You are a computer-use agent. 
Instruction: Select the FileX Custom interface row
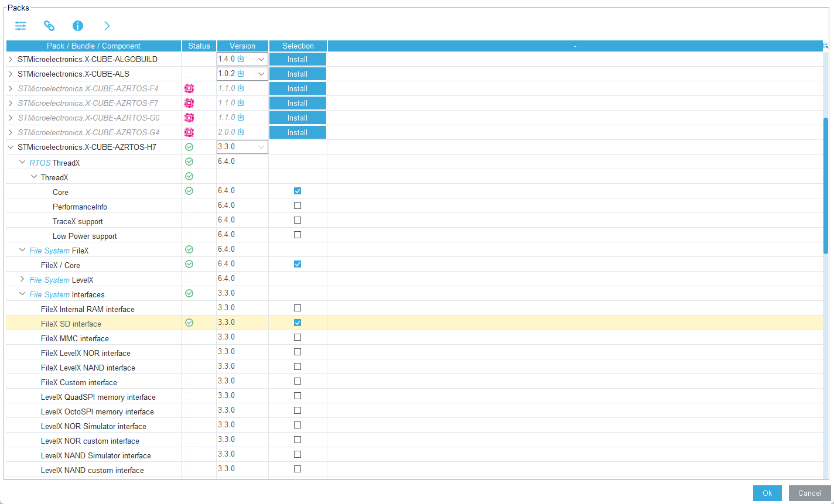click(414, 382)
